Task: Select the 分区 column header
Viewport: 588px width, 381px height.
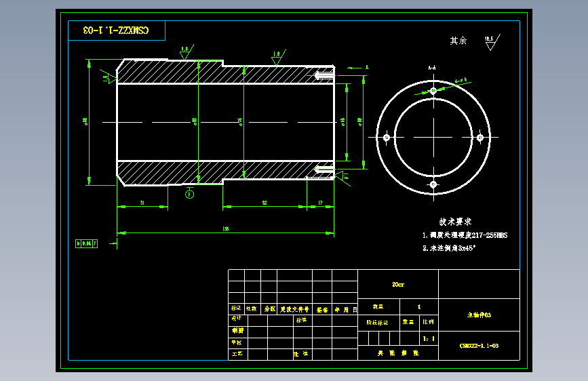Action: point(270,308)
